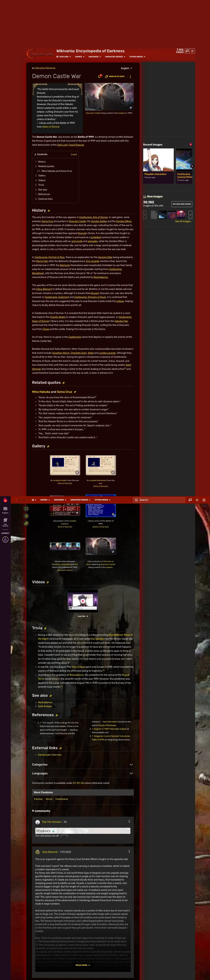Play the Ask IGA -5 video

coord(83,601)
